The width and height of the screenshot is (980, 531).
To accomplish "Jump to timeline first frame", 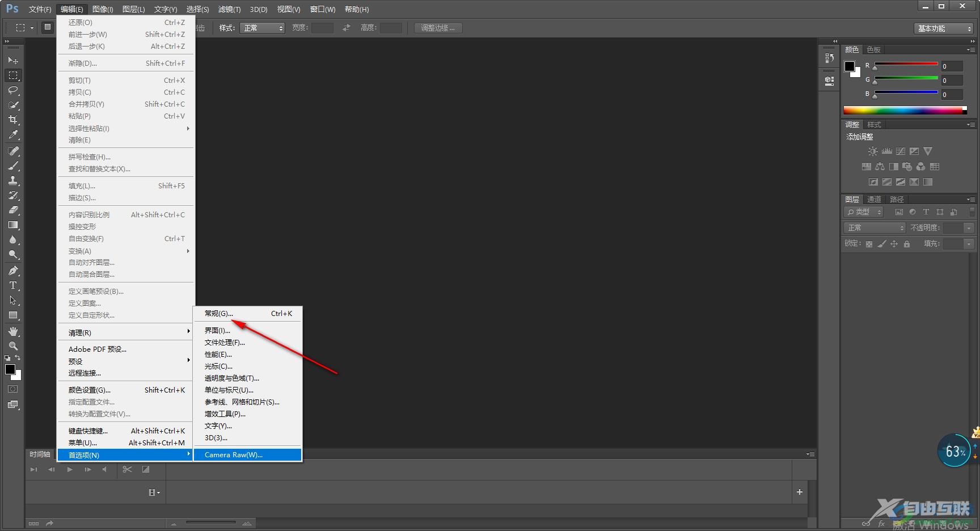I will coord(33,469).
